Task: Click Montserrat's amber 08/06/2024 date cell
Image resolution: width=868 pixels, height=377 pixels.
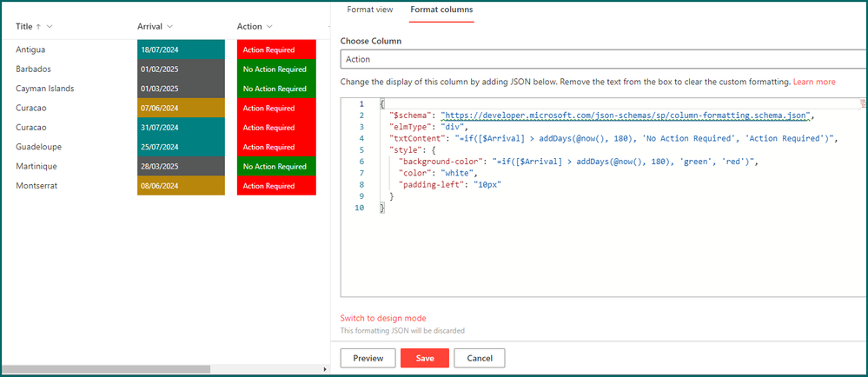Action: coord(181,186)
